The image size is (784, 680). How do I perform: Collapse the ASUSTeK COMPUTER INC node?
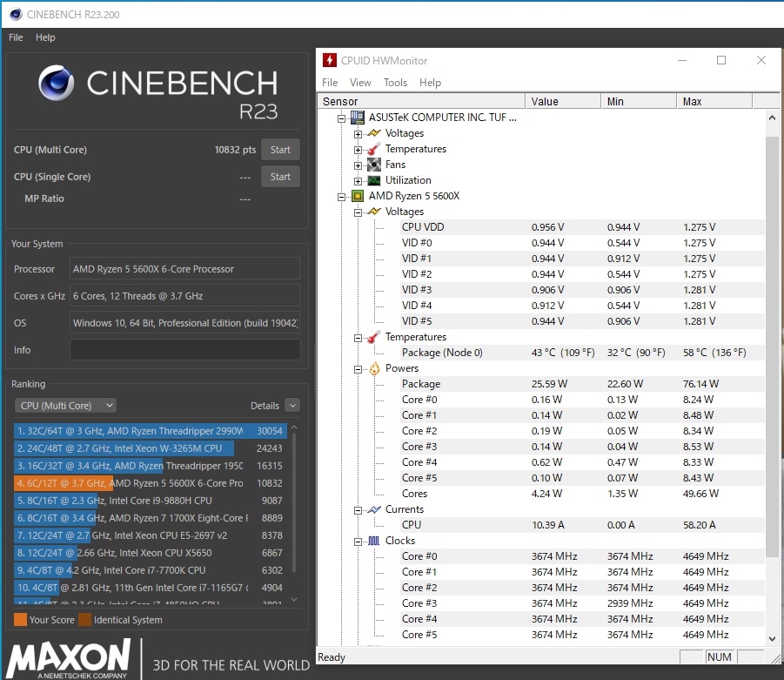(341, 118)
